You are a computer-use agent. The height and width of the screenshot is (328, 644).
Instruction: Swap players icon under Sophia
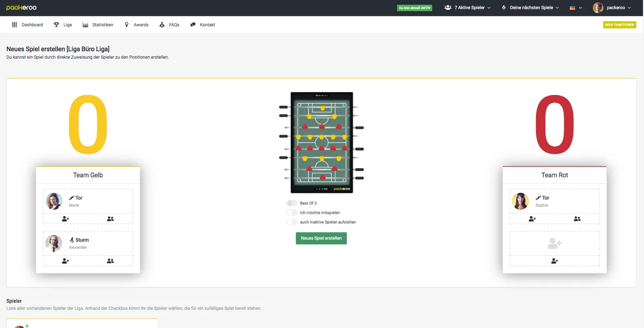[577, 219]
